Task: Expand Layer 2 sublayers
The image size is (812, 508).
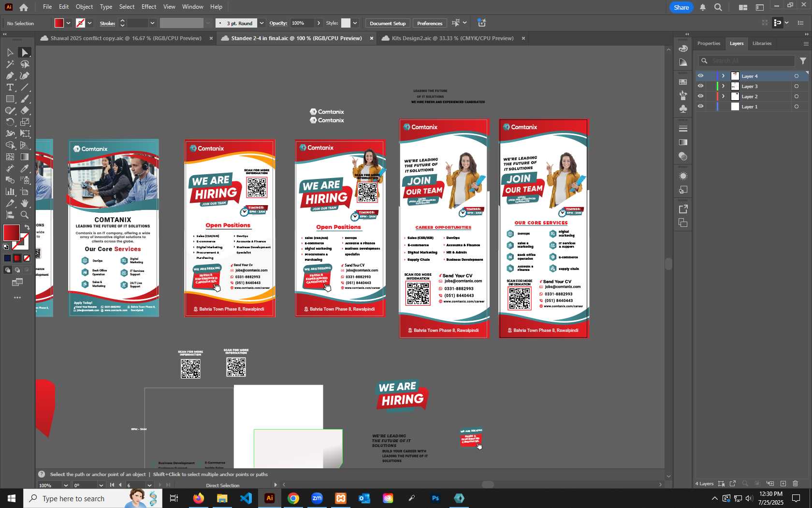Action: click(x=723, y=96)
